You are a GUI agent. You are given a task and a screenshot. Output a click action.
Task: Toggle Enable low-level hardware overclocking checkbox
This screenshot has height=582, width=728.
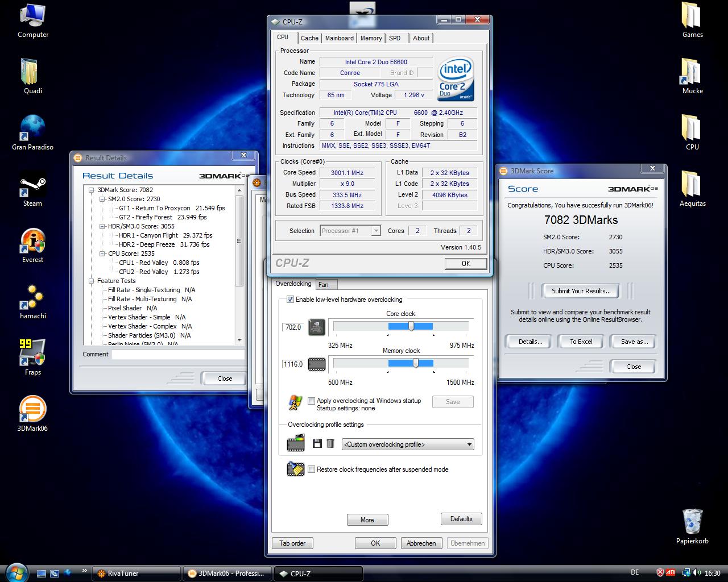[290, 300]
